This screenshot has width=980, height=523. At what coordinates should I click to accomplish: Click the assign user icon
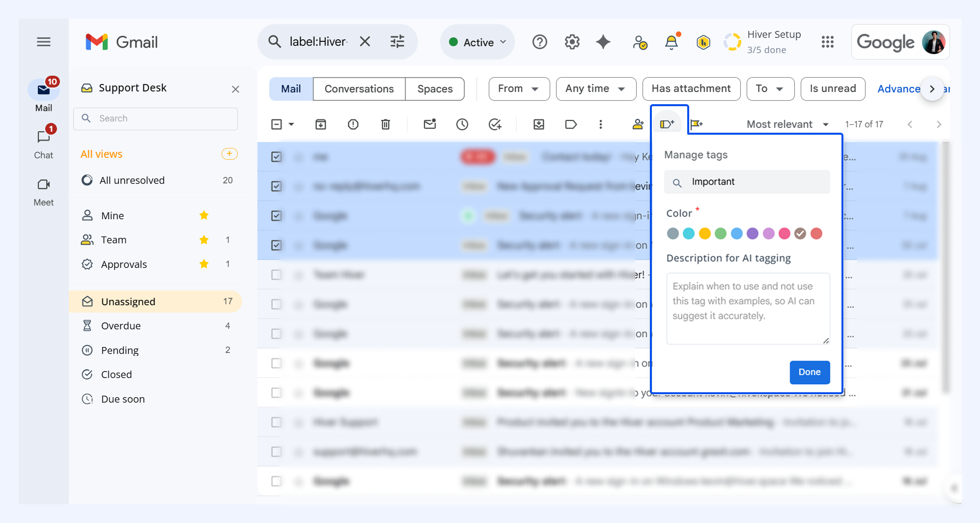pyautogui.click(x=638, y=124)
